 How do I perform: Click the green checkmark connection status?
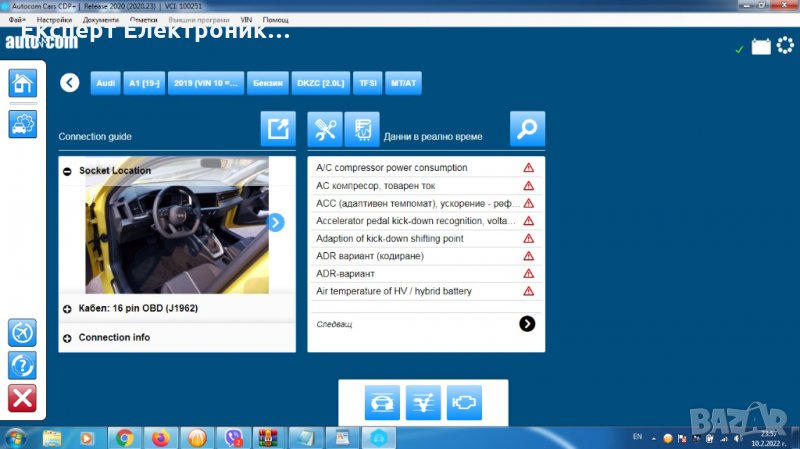point(739,49)
